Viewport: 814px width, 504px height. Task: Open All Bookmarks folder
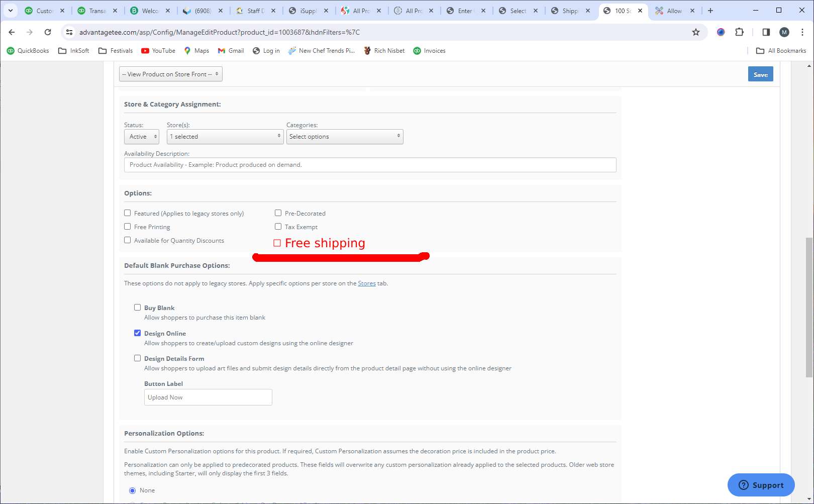pyautogui.click(x=781, y=51)
